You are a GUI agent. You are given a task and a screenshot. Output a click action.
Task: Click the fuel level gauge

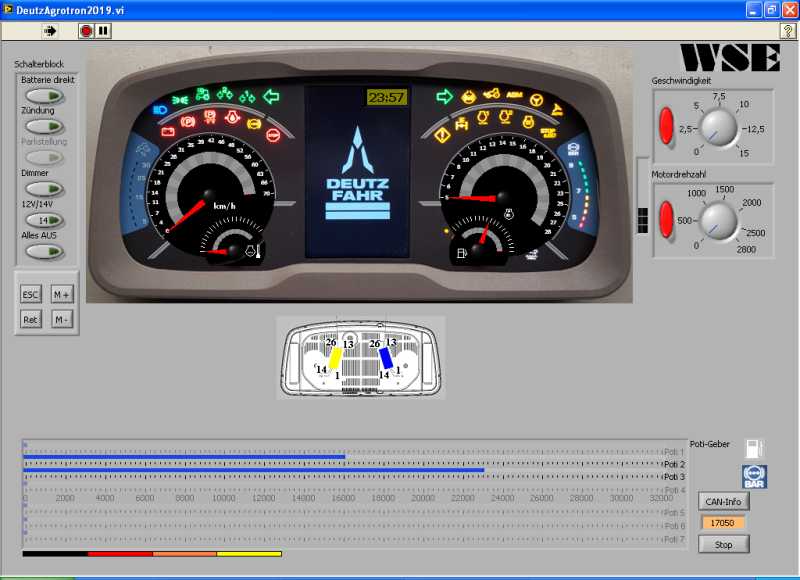click(482, 243)
